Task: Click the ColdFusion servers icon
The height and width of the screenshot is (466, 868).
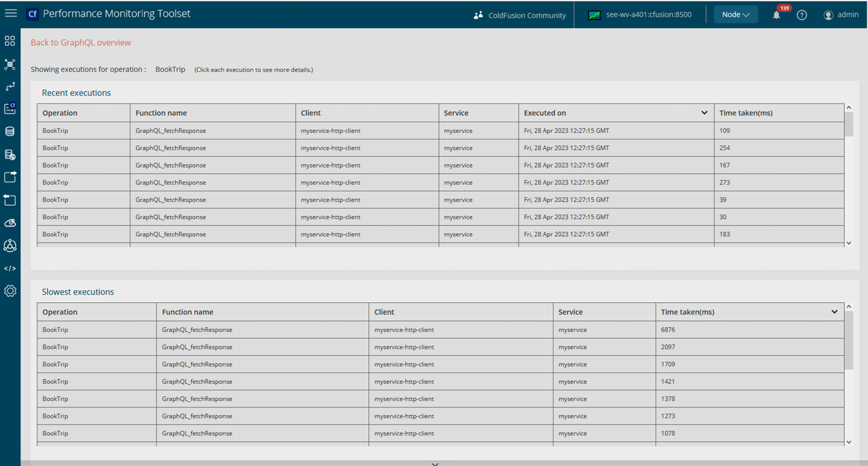Action: point(10,108)
